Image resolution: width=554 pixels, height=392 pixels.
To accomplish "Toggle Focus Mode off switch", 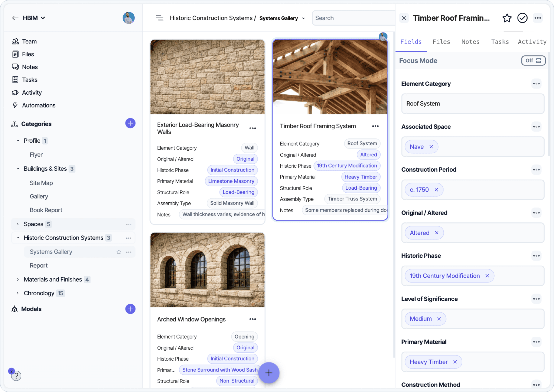I will pyautogui.click(x=533, y=61).
